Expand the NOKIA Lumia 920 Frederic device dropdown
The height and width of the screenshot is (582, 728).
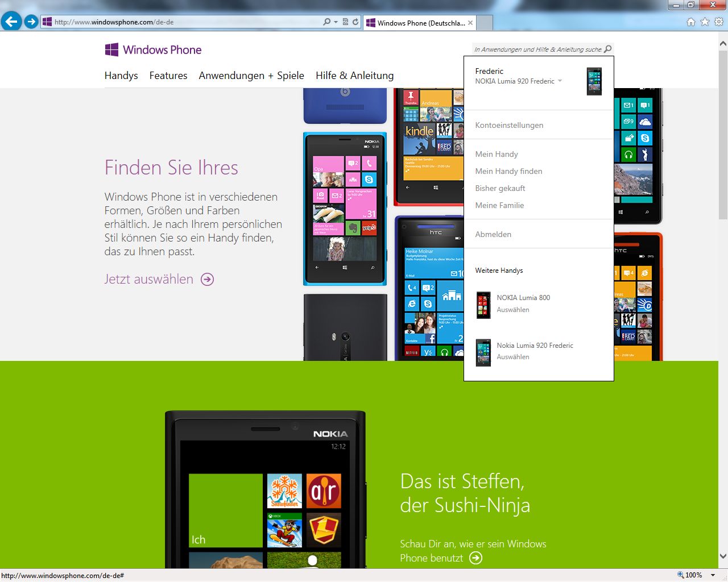coord(560,81)
